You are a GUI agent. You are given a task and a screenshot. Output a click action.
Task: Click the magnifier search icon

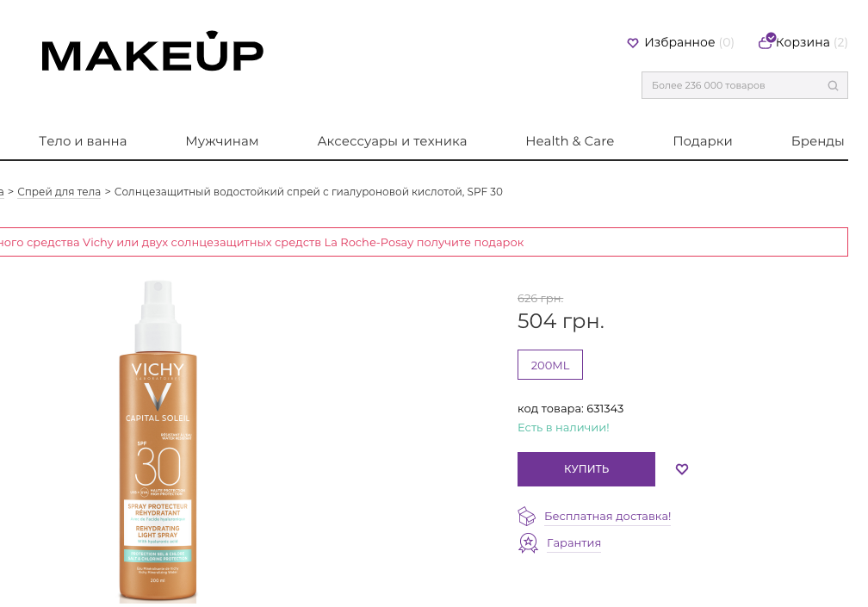point(833,86)
